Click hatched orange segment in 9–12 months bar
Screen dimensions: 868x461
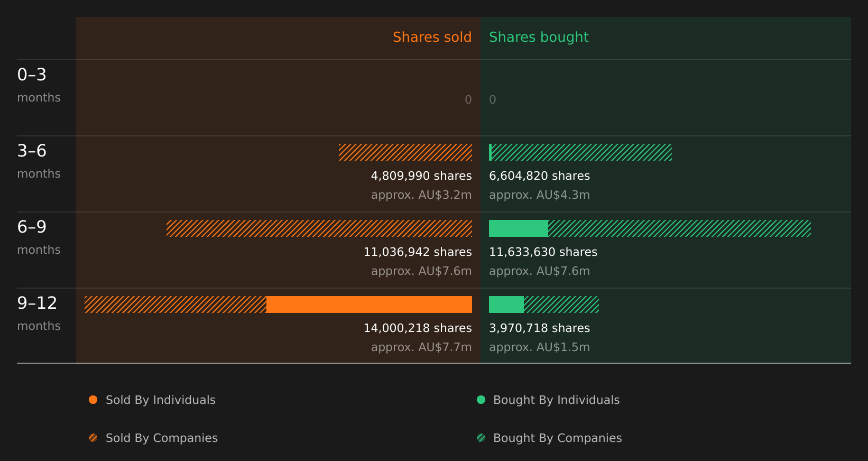click(176, 305)
